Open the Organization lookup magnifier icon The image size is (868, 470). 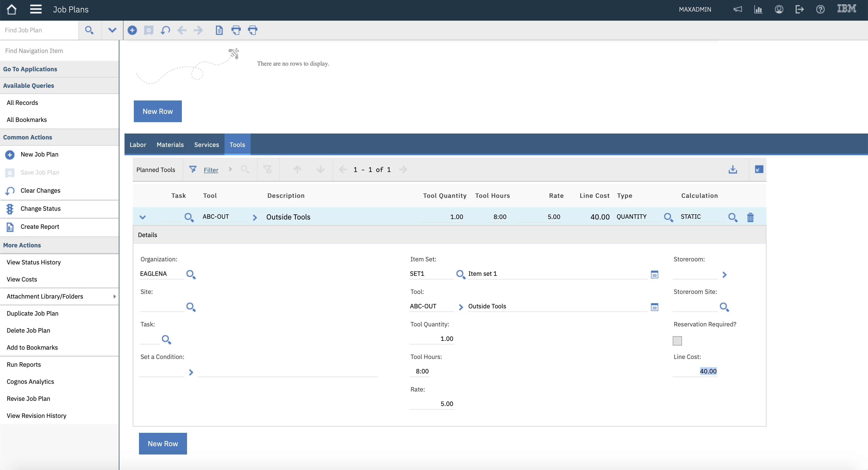click(191, 274)
